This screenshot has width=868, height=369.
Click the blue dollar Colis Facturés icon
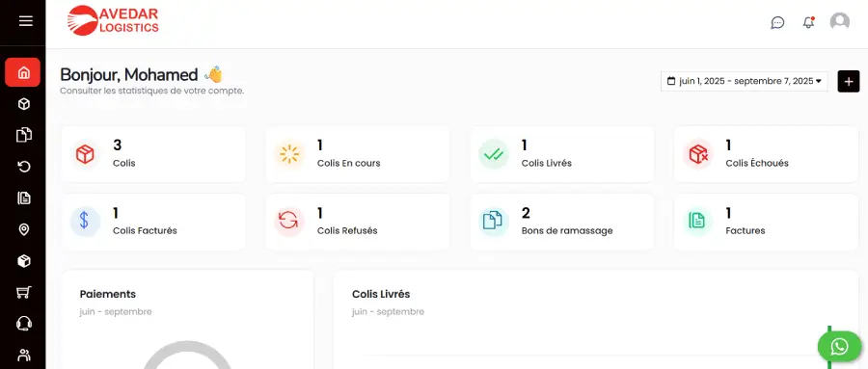coord(85,222)
